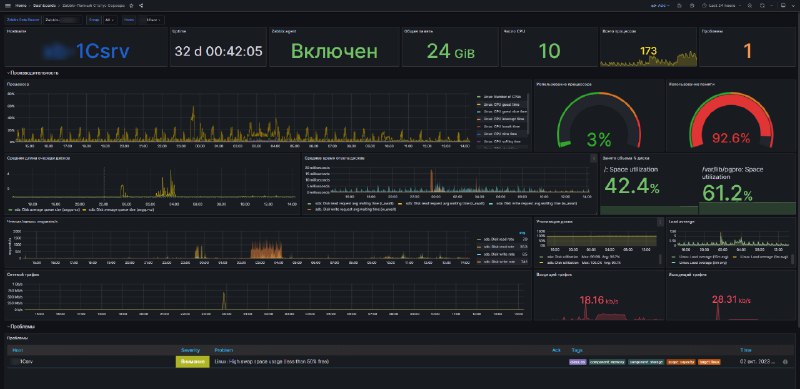This screenshot has height=389, width=800.
Task: Sort problems table by Problem column
Action: 224,350
